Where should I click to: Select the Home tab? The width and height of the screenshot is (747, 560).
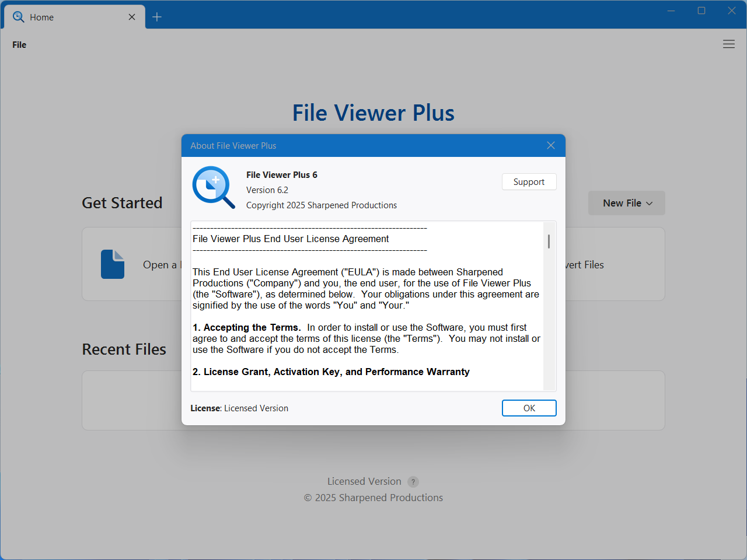[x=75, y=17]
